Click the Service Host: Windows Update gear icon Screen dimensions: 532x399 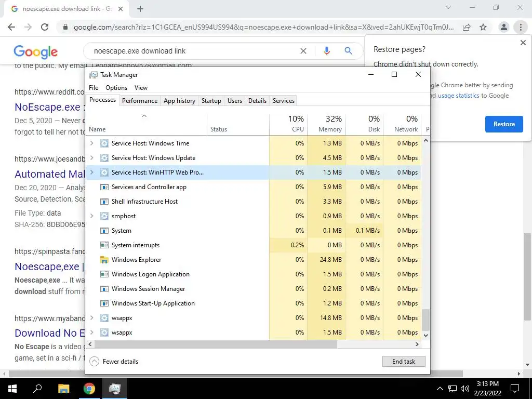pyautogui.click(x=104, y=158)
